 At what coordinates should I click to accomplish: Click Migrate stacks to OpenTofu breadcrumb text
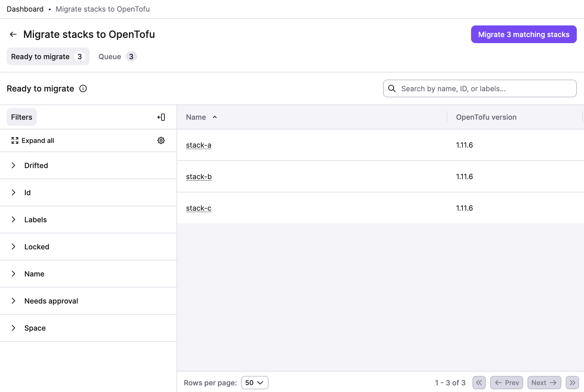103,9
